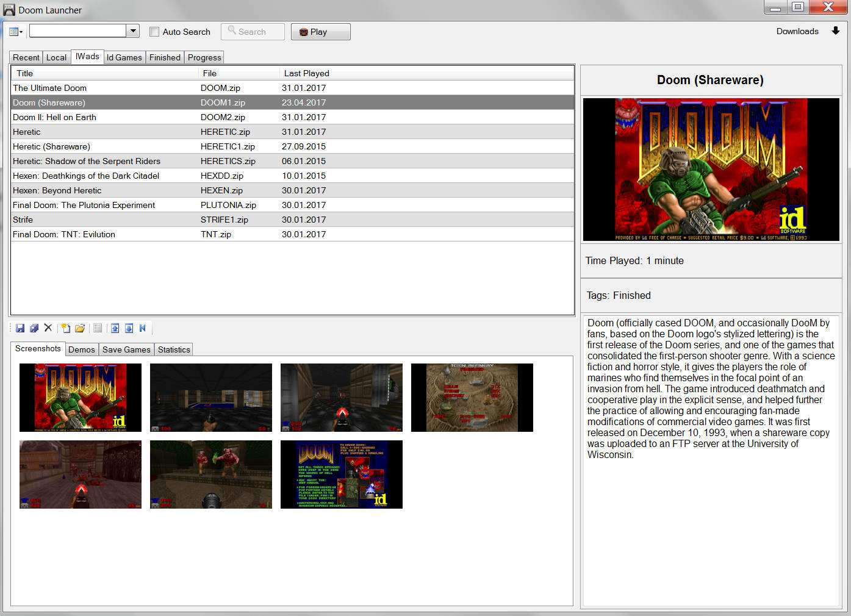Viewport: 851px width, 616px height.
Task: Click the Doom description text box
Action: (x=711, y=460)
